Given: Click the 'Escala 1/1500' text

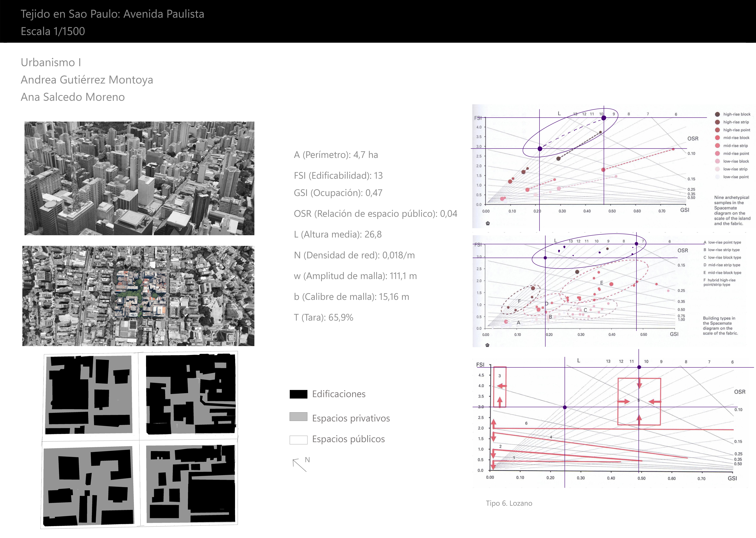Looking at the screenshot, I should 53,31.
